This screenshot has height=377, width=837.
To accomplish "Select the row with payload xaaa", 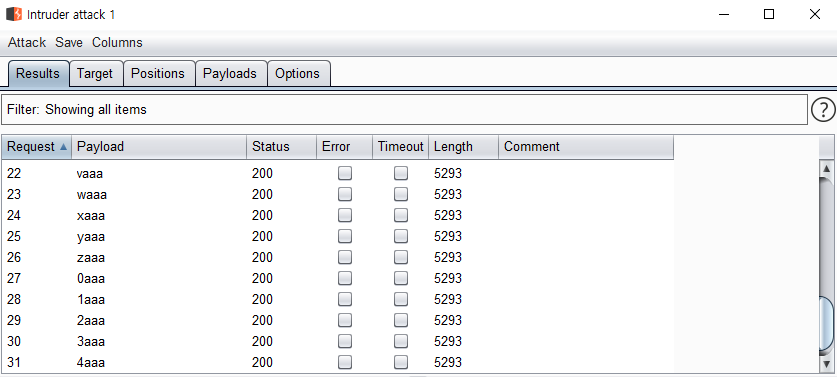I will tap(338, 216).
